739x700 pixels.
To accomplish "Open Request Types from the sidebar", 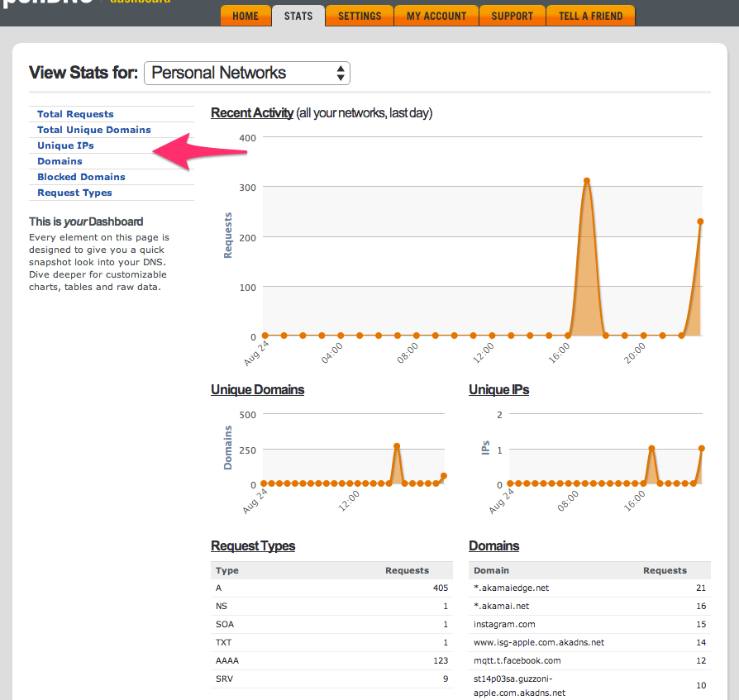I will pyautogui.click(x=74, y=192).
